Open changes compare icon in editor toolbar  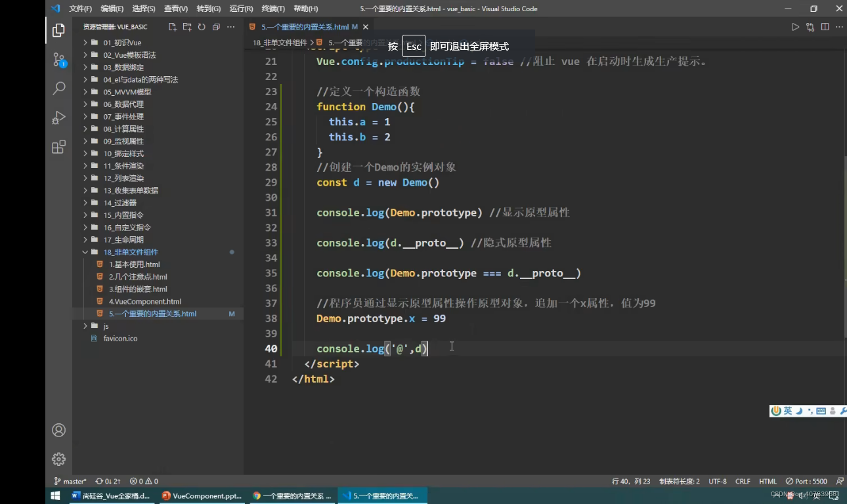pos(810,27)
